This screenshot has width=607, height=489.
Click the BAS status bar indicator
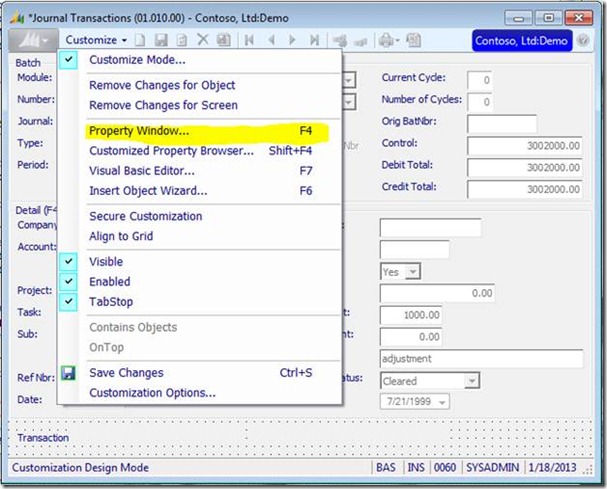386,468
